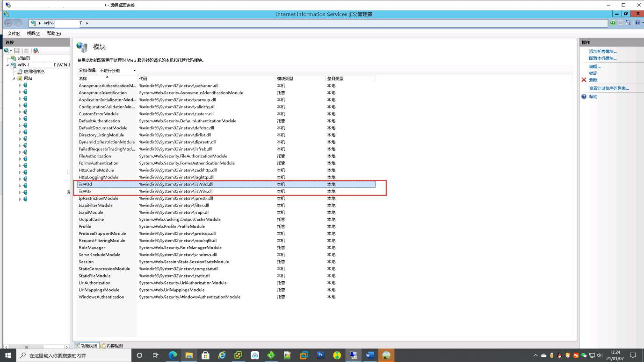
Task: Switch to the 内容视图 tab
Action: pos(112,346)
